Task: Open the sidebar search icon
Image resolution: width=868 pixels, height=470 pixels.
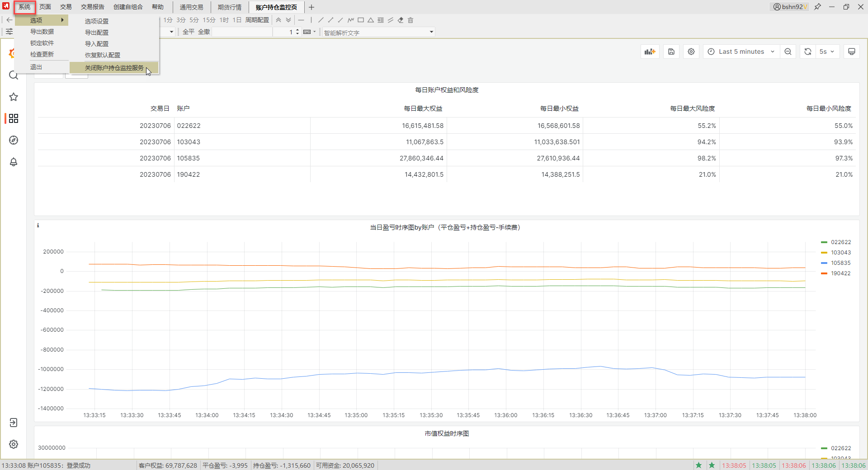Action: (14, 75)
